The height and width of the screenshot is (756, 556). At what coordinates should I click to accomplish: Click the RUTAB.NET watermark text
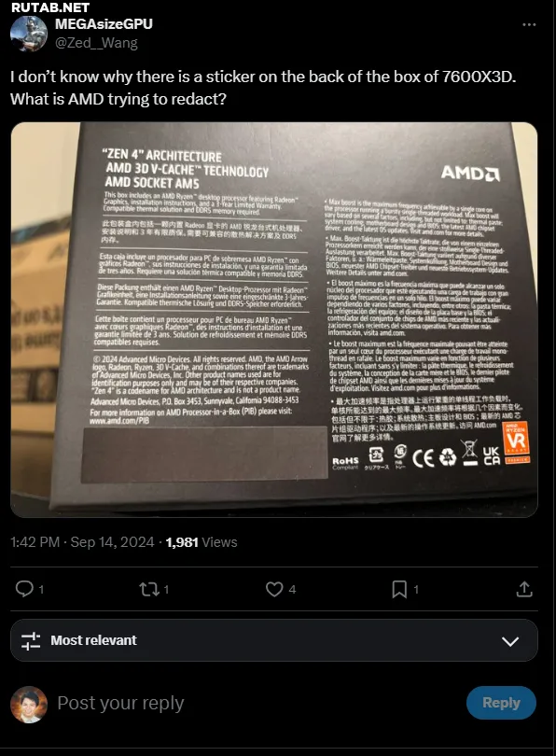[50, 7]
